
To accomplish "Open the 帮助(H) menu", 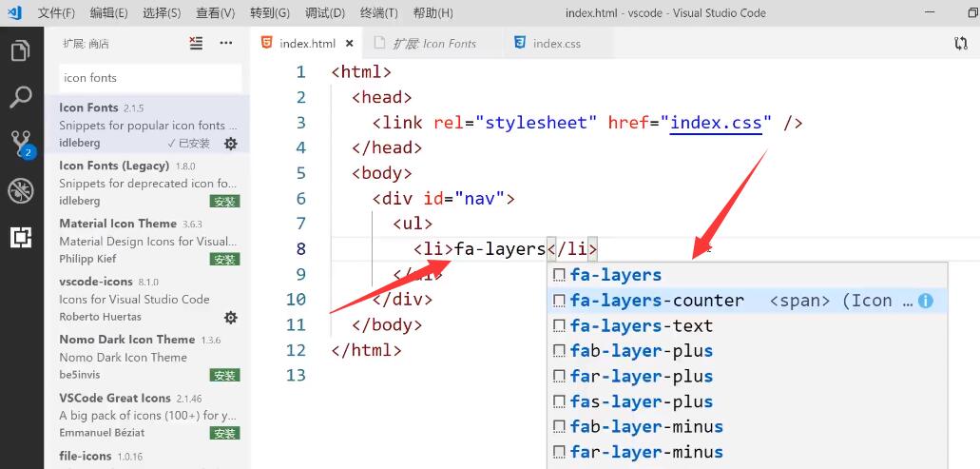I will tap(433, 12).
